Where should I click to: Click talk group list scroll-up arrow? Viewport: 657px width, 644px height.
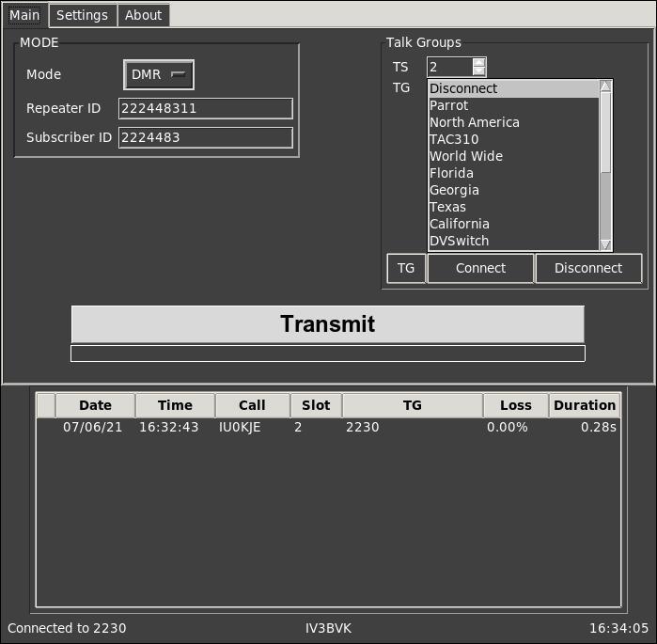click(605, 86)
